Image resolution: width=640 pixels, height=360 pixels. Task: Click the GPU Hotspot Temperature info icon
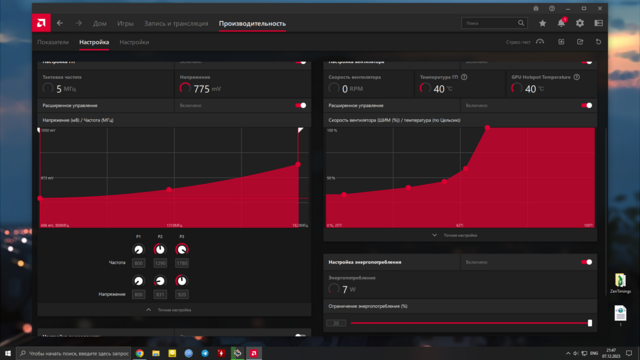[x=577, y=77]
